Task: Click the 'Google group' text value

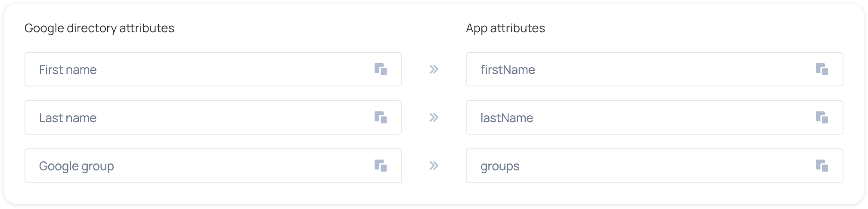Action: tap(77, 166)
